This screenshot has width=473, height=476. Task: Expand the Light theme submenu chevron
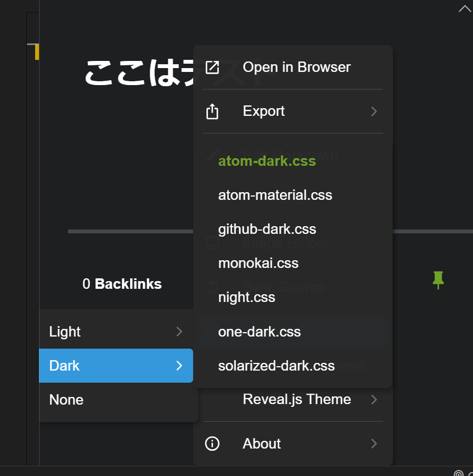[x=179, y=332]
